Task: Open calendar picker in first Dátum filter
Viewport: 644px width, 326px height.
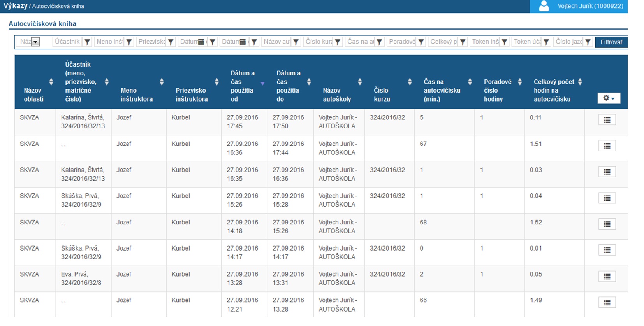Action: coord(201,42)
